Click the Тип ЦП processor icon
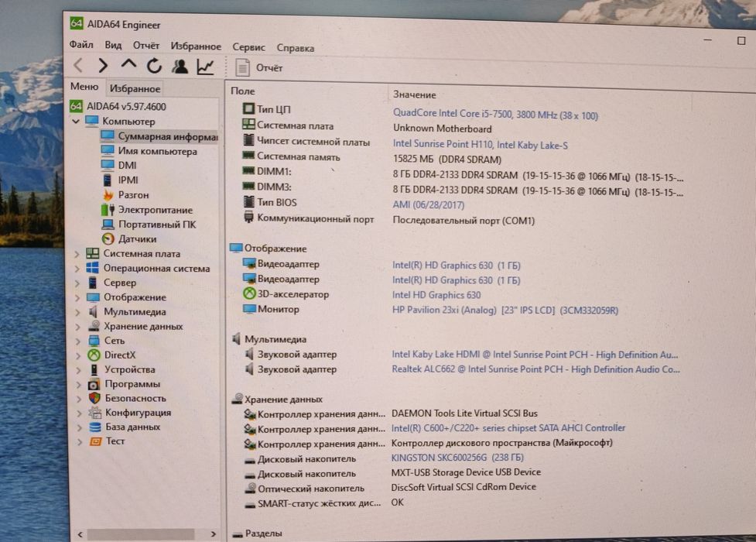 tap(248, 108)
